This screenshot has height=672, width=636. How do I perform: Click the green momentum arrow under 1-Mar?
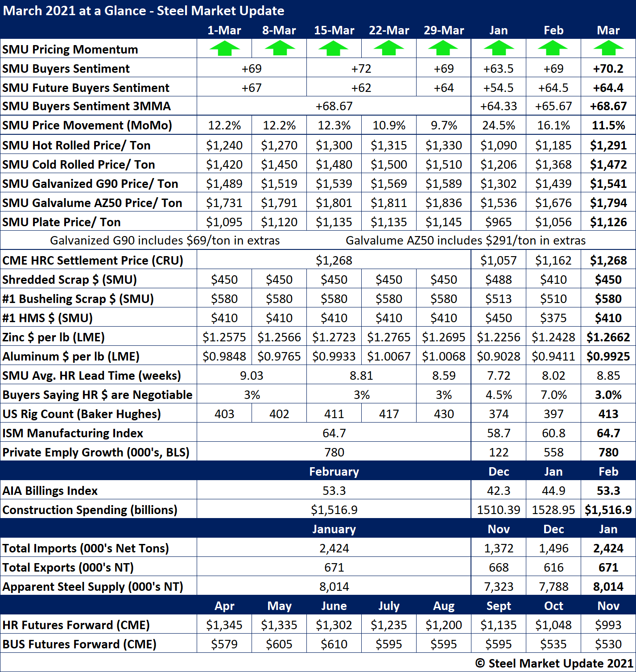[224, 48]
